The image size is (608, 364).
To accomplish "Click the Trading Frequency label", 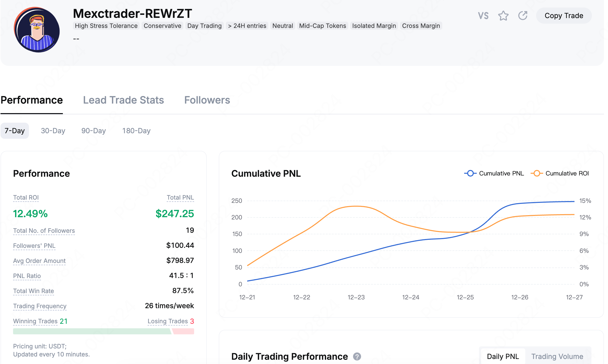I will tap(40, 306).
